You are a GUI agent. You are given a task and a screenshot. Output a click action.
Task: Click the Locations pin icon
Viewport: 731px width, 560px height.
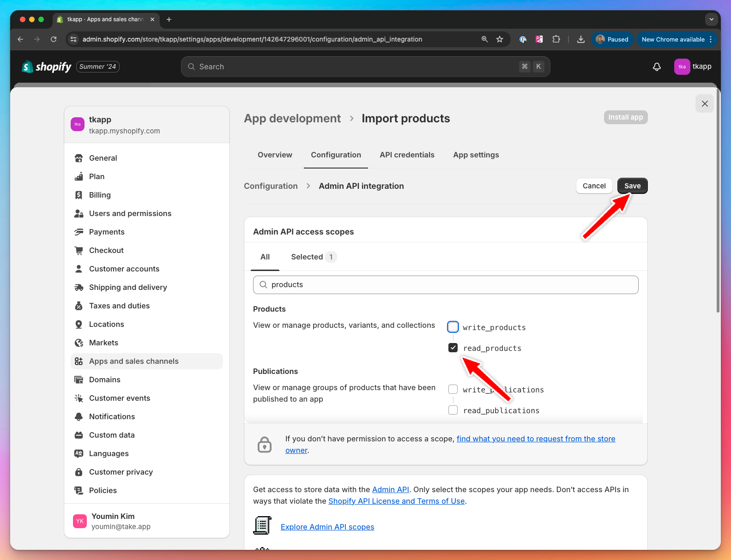tap(79, 324)
